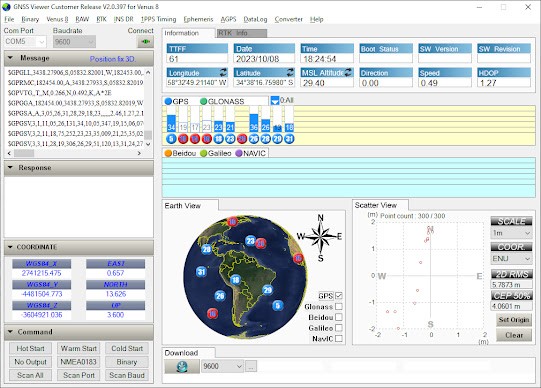This screenshot has width=541, height=388.
Task: Uncheck the GPS checkbox in Earth View
Action: coord(338,296)
